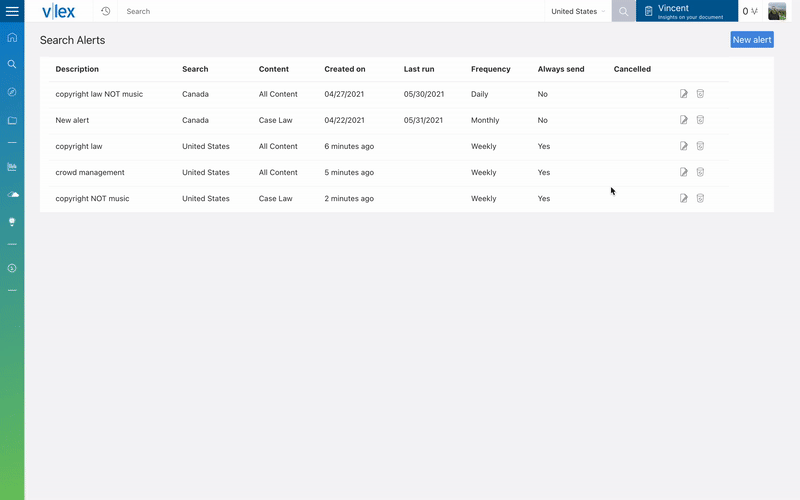Click the Created on column header

345,69
